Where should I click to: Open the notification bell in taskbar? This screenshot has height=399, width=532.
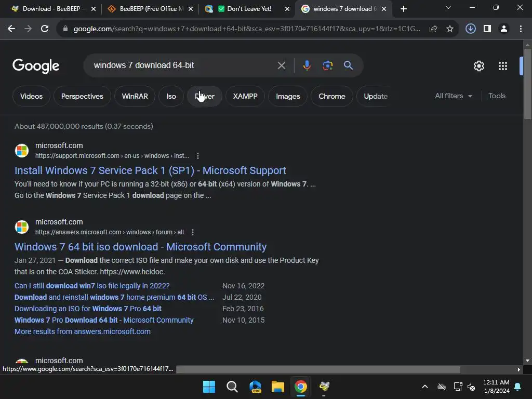(x=518, y=387)
